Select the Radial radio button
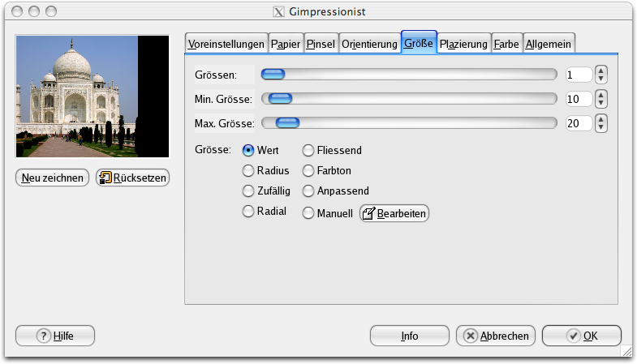The width and height of the screenshot is (637, 364). (x=248, y=211)
